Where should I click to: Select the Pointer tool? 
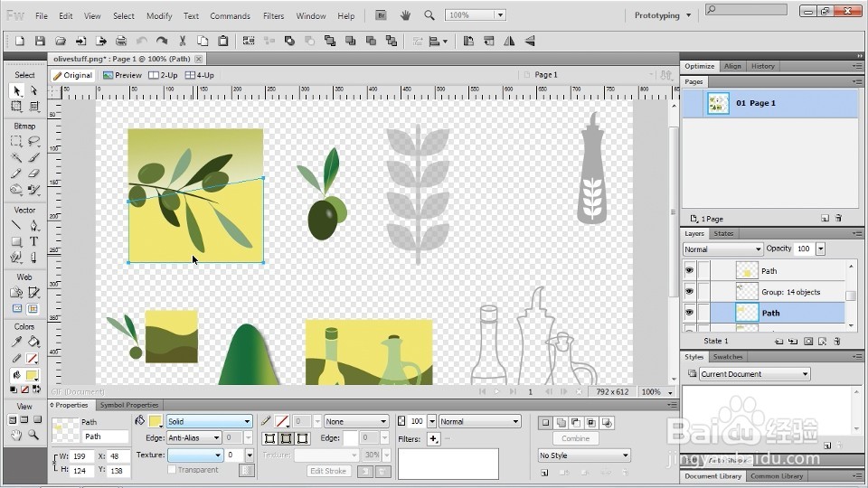point(16,90)
